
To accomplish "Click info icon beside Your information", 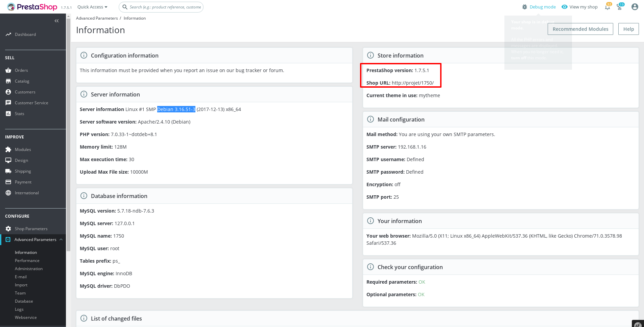I will [x=371, y=221].
